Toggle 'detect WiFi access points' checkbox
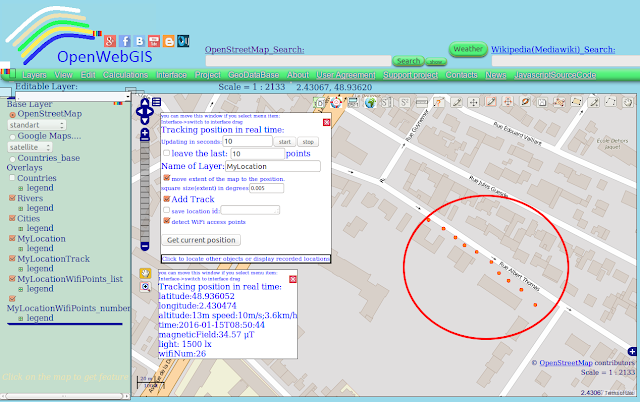640x402 pixels. click(x=167, y=221)
